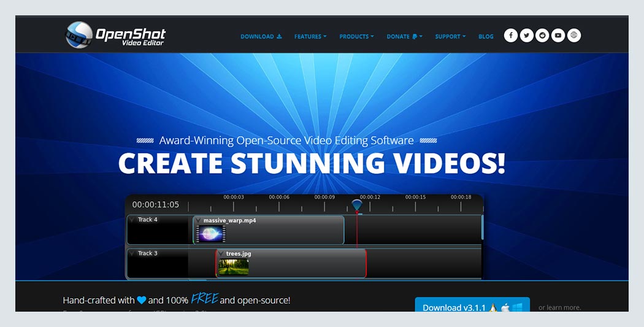Go to the Blog page

click(486, 36)
